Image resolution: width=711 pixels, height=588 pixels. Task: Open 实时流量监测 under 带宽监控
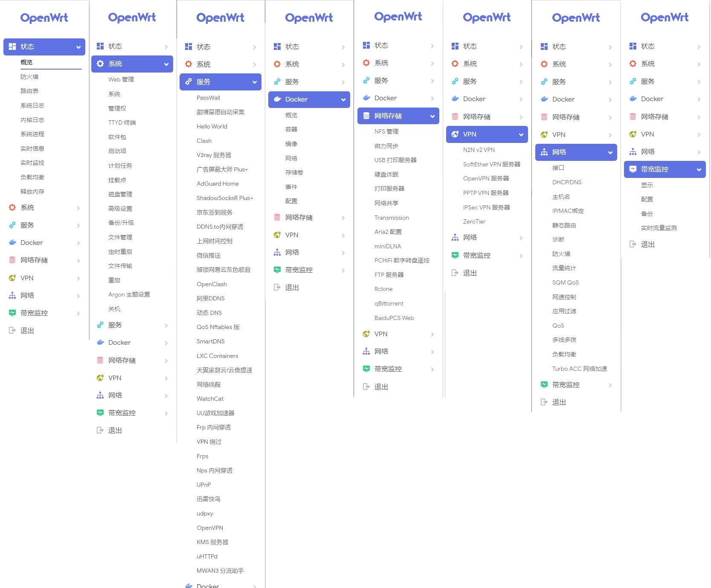click(659, 228)
